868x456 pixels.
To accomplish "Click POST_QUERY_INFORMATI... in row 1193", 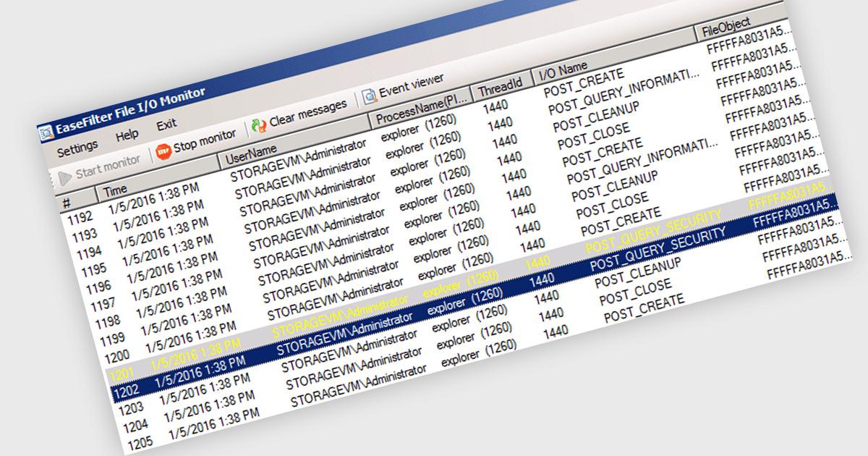I will click(x=625, y=92).
